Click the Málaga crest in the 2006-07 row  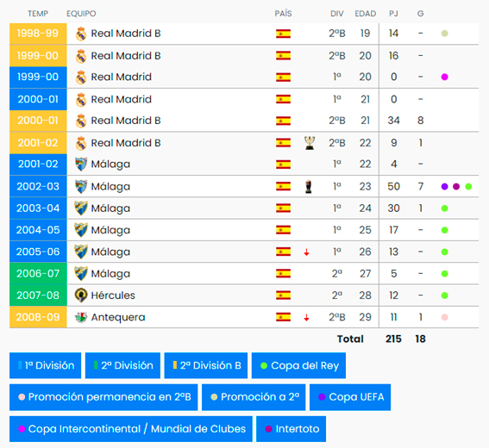click(x=81, y=273)
